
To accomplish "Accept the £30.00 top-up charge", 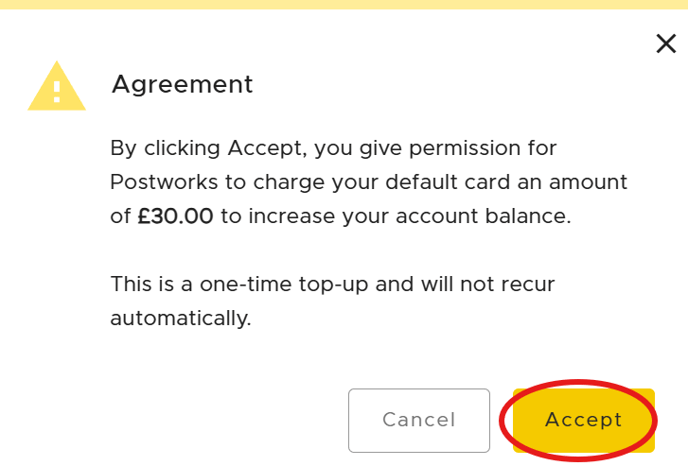I will coord(584,420).
